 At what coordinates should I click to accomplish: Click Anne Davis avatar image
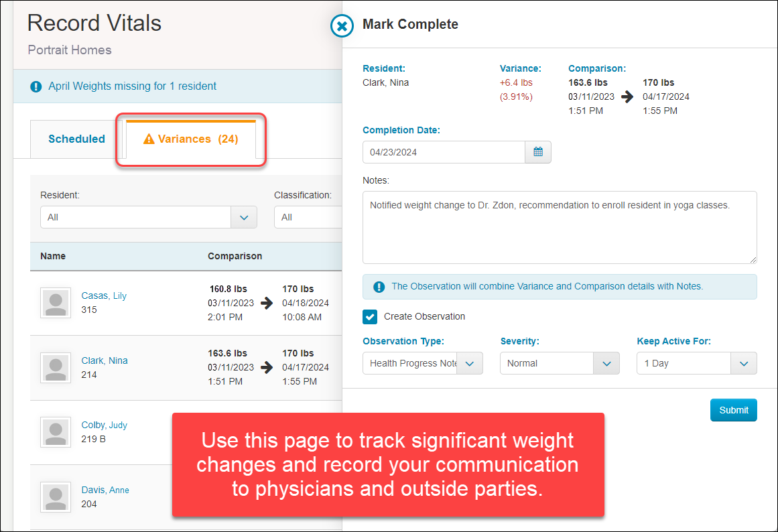click(x=56, y=497)
